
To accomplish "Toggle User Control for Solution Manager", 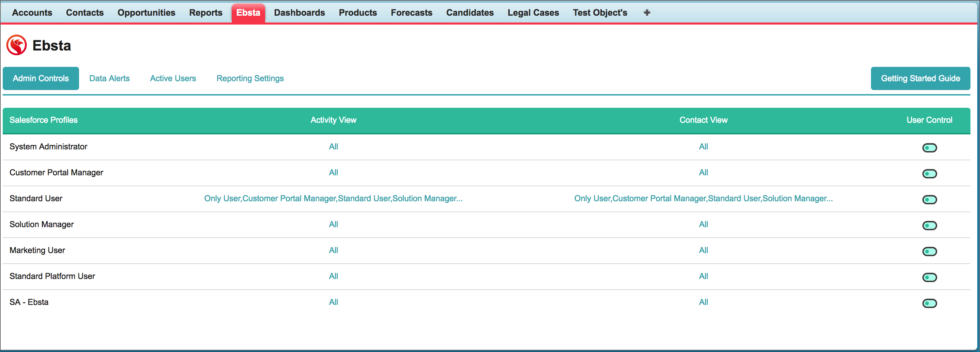I will tap(929, 225).
